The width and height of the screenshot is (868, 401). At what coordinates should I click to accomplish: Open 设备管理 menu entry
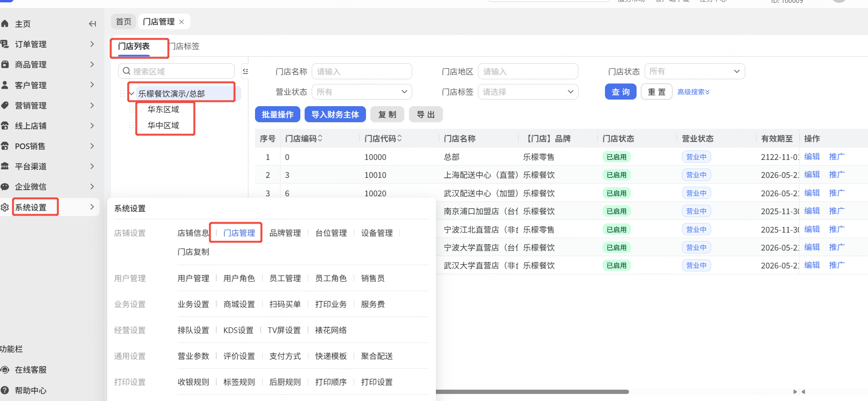tap(377, 233)
